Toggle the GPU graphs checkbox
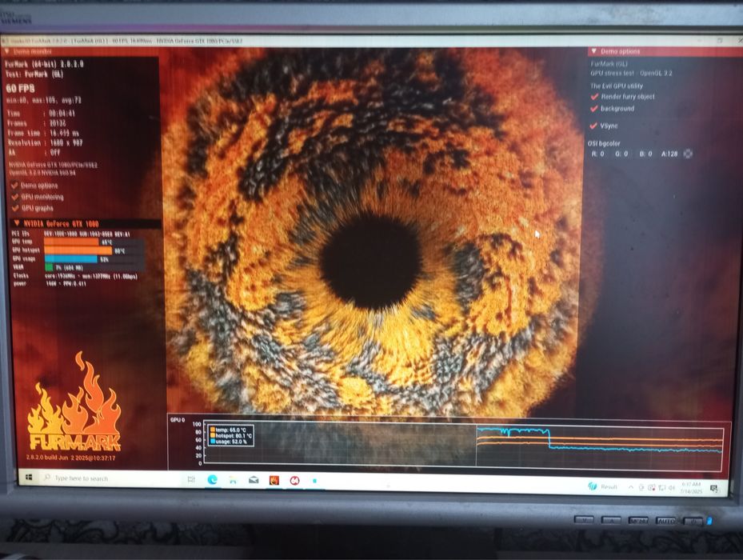743x560 pixels. coord(15,208)
